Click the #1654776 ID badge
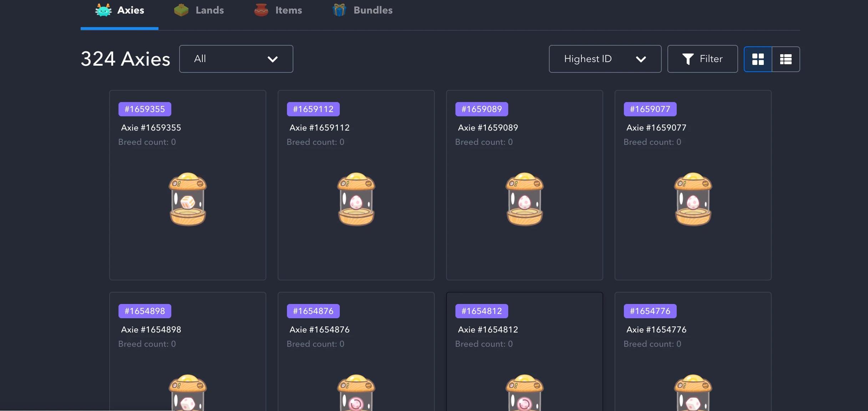868x411 pixels. pos(650,311)
